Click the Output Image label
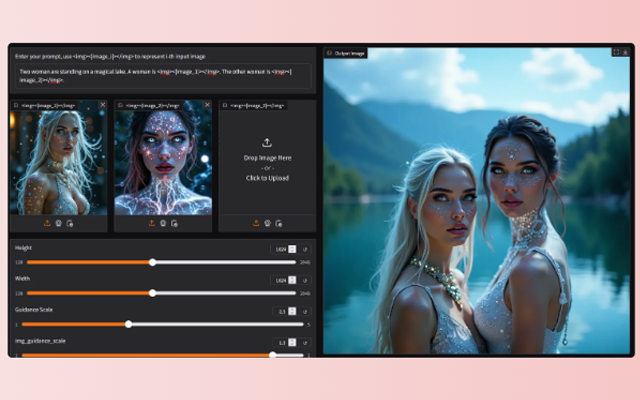The width and height of the screenshot is (640, 400). pos(346,53)
